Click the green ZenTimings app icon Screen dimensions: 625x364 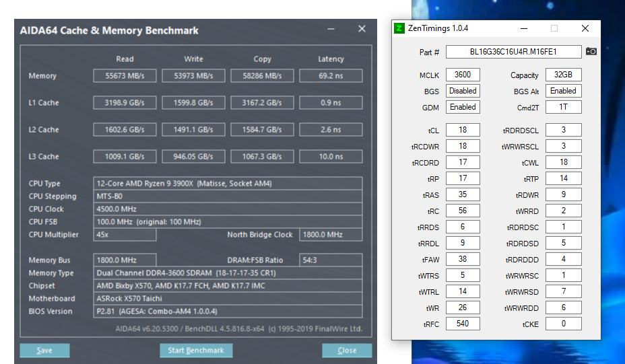tap(399, 28)
